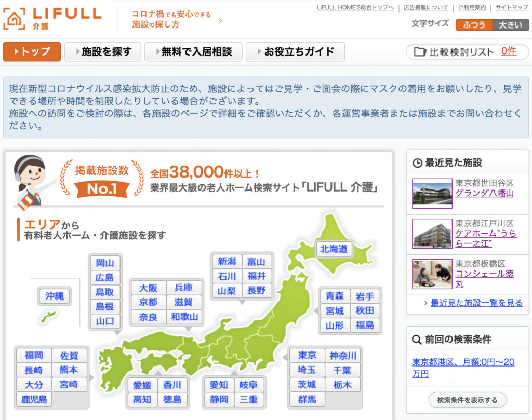Select 広島 prefecture
This screenshot has width=532, height=420.
pos(105,278)
